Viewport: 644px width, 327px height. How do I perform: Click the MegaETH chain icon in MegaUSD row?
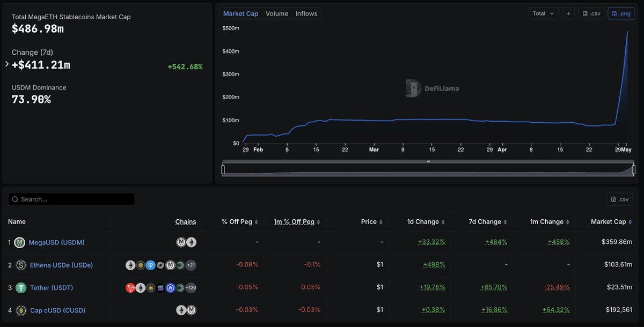point(181,242)
